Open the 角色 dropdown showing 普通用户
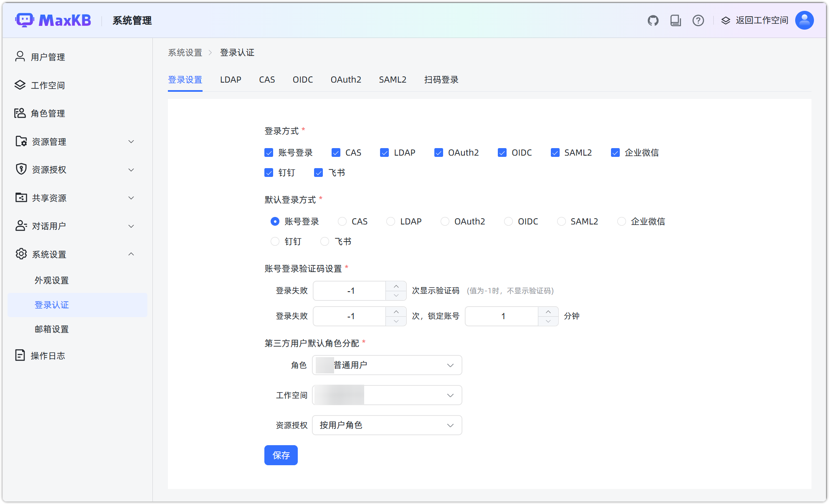 386,365
